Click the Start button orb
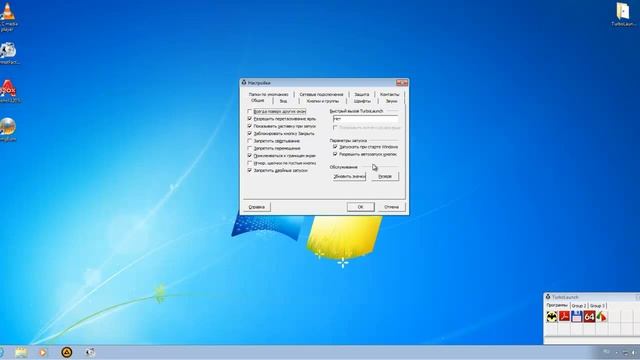This screenshot has height=360, width=640. [2, 352]
